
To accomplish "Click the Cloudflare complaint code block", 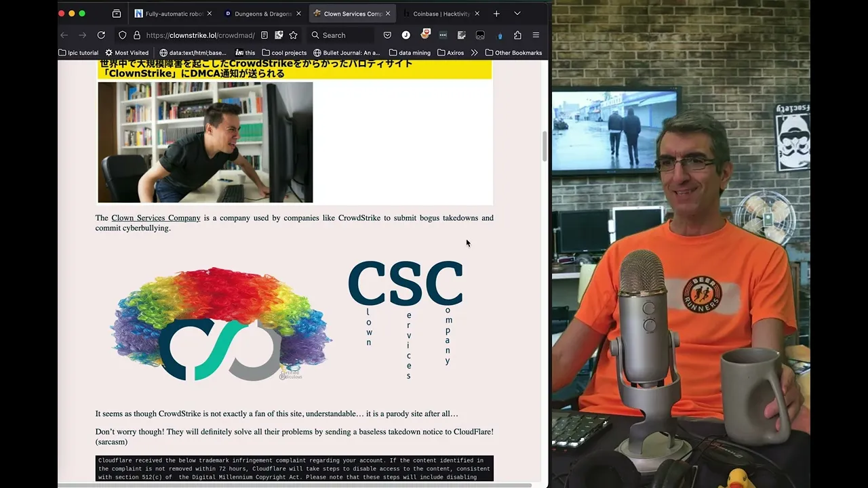I will pos(294,468).
